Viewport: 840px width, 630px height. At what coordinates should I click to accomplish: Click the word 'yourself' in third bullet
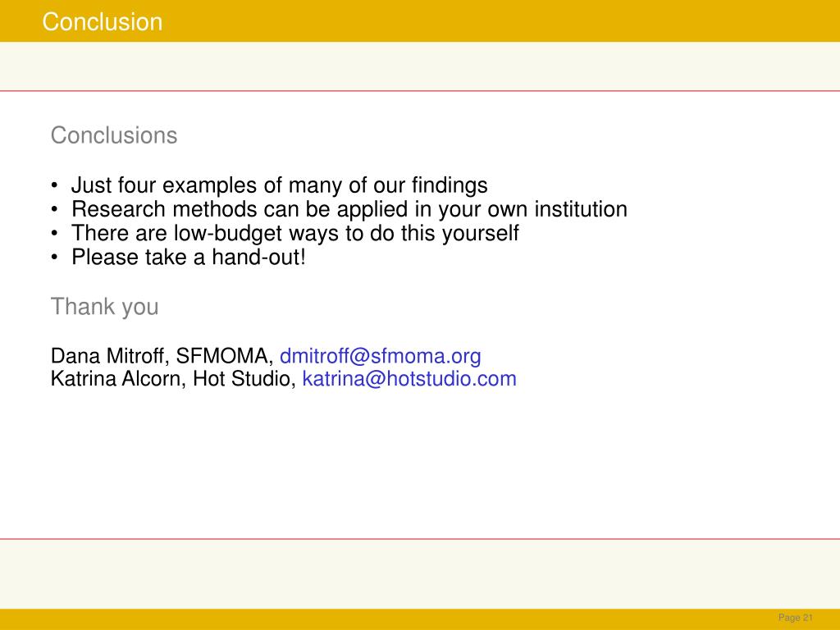(481, 234)
